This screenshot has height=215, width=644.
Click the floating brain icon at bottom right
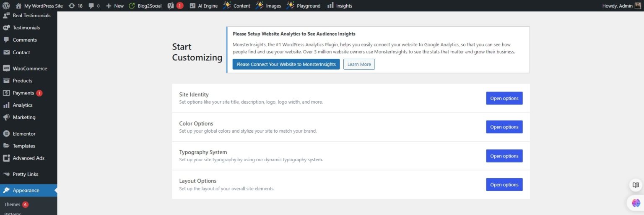point(636,203)
